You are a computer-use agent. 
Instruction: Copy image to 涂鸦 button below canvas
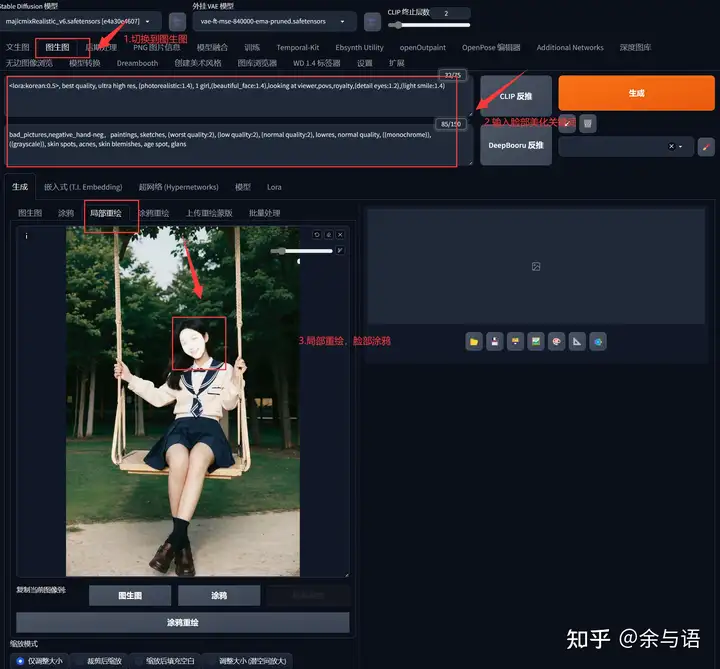(219, 596)
